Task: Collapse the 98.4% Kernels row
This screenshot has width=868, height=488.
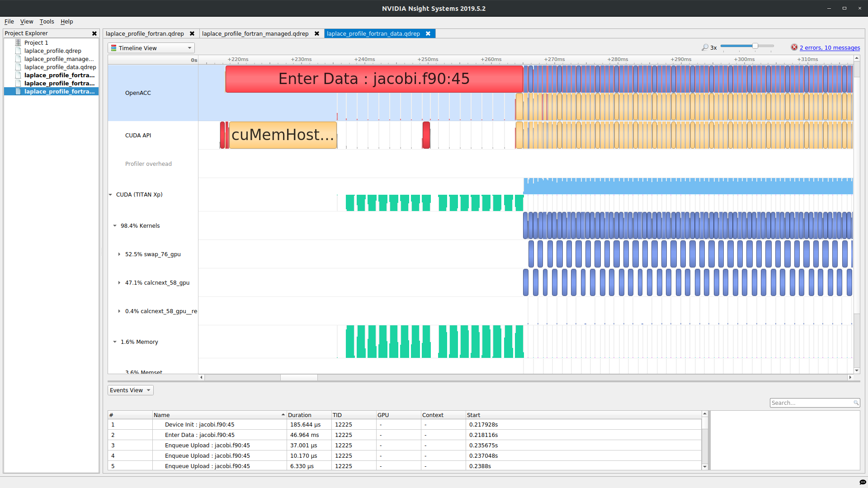Action: coord(115,226)
